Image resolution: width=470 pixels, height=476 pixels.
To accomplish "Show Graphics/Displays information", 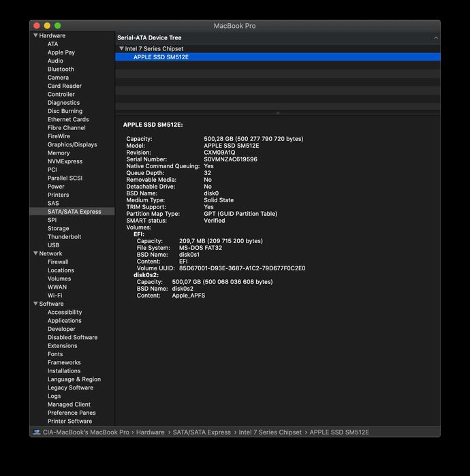I will 72,145.
